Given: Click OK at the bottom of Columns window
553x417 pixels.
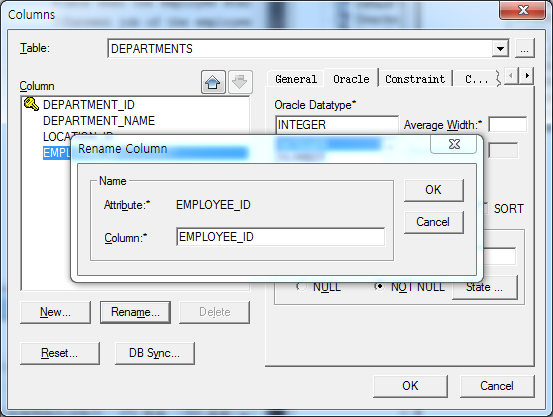Looking at the screenshot, I should click(x=410, y=386).
